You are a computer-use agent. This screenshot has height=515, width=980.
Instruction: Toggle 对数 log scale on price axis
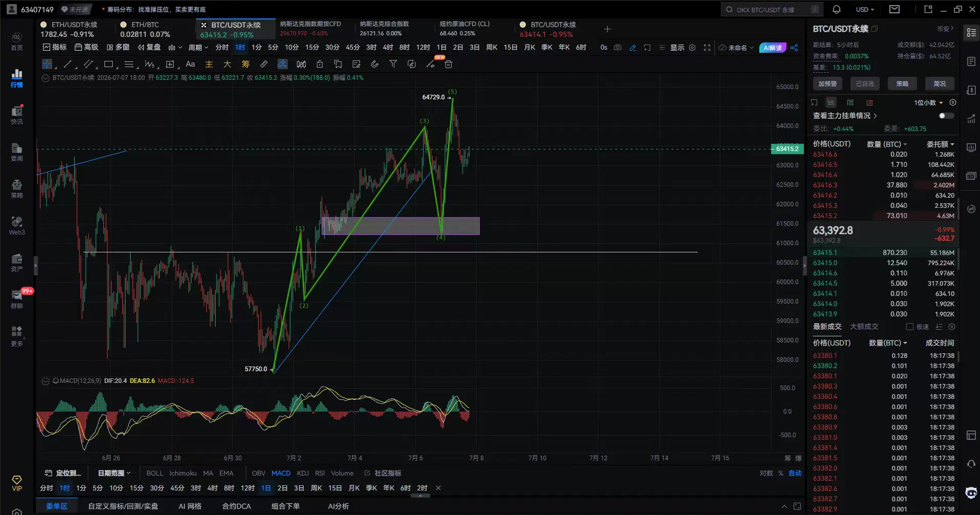tap(766, 473)
